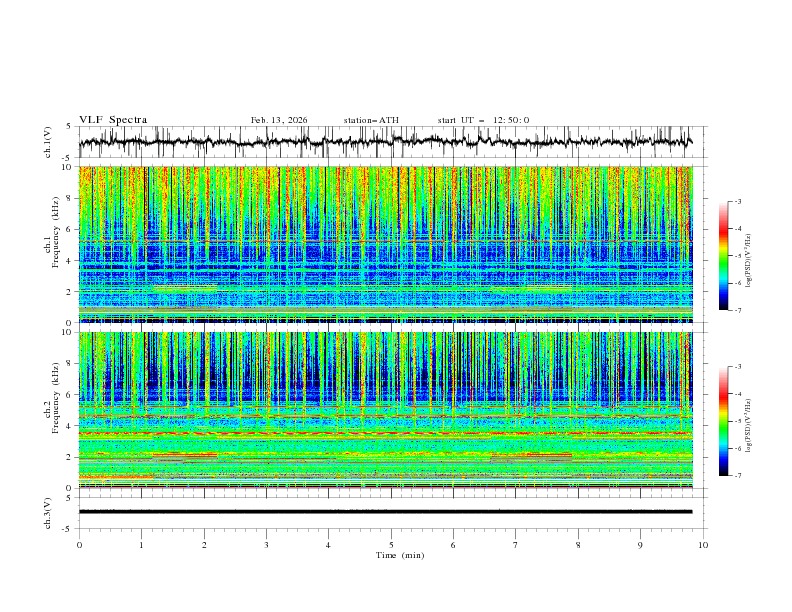Click the ch.1(V) waveform trace panel
792x612 pixels.
point(390,142)
